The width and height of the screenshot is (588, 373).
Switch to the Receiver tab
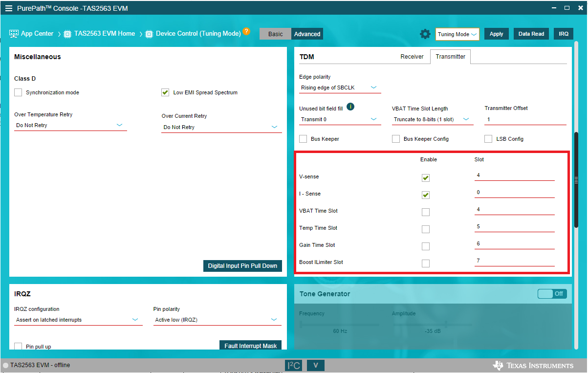412,57
